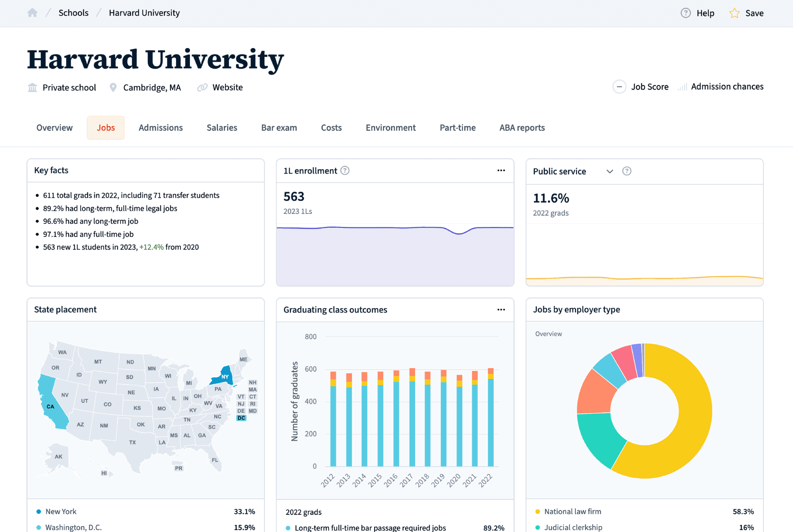
Task: Click the home breadcrumb icon
Action: tap(33, 13)
